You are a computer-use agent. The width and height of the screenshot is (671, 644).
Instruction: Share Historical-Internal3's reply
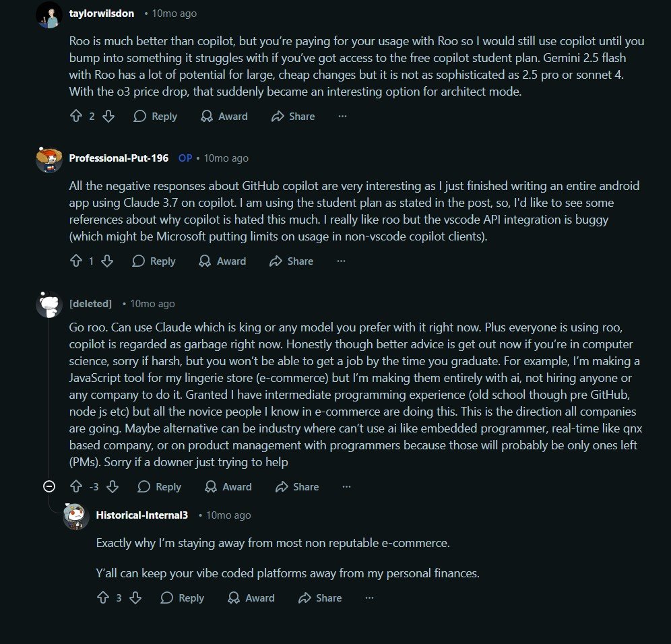click(320, 598)
